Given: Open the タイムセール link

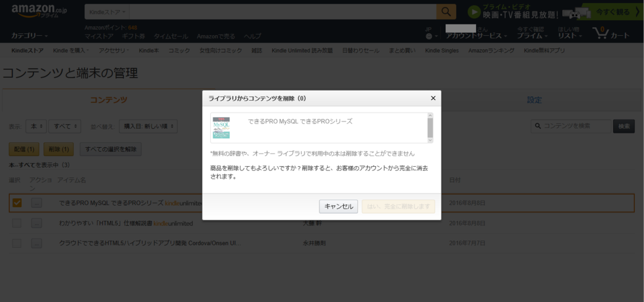Looking at the screenshot, I should click(171, 36).
